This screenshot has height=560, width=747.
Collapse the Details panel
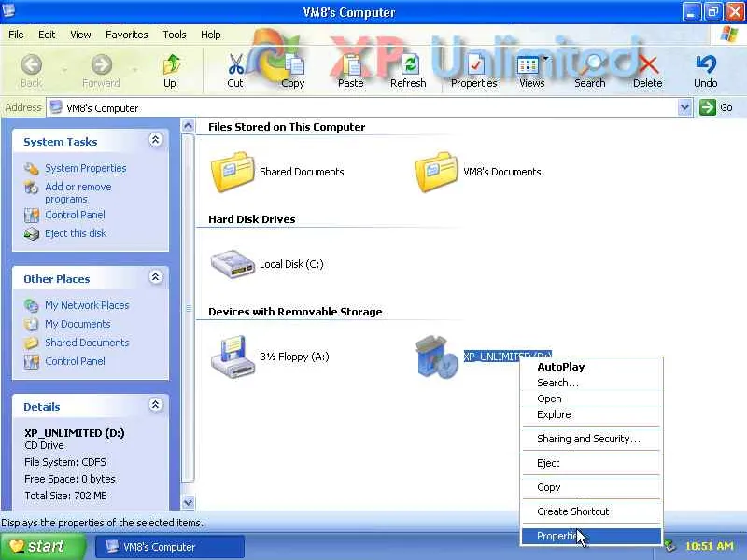[155, 405]
